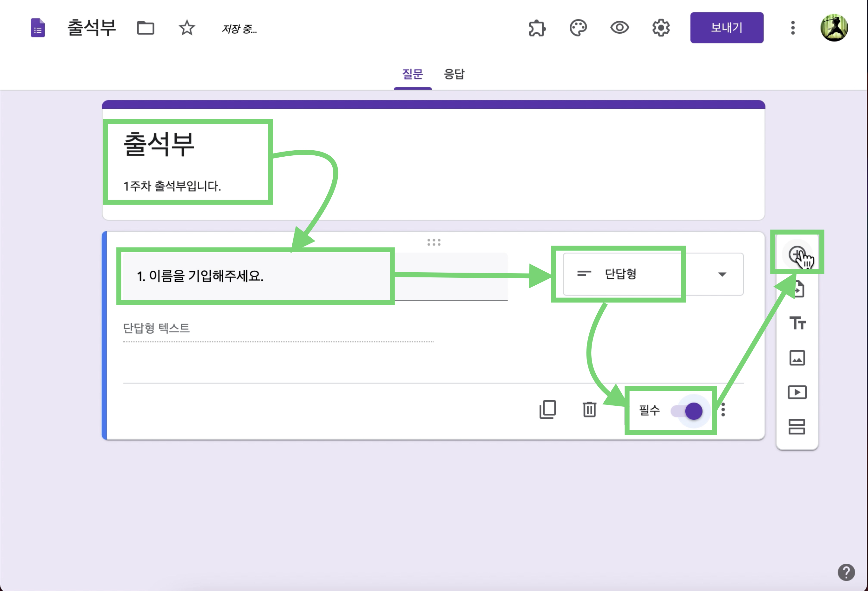Open question options three-dot menu

pos(723,410)
